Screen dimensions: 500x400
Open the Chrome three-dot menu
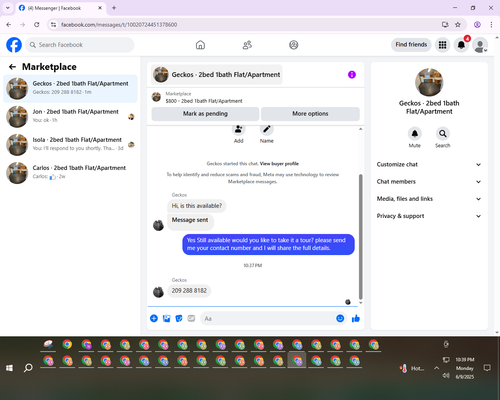click(491, 25)
